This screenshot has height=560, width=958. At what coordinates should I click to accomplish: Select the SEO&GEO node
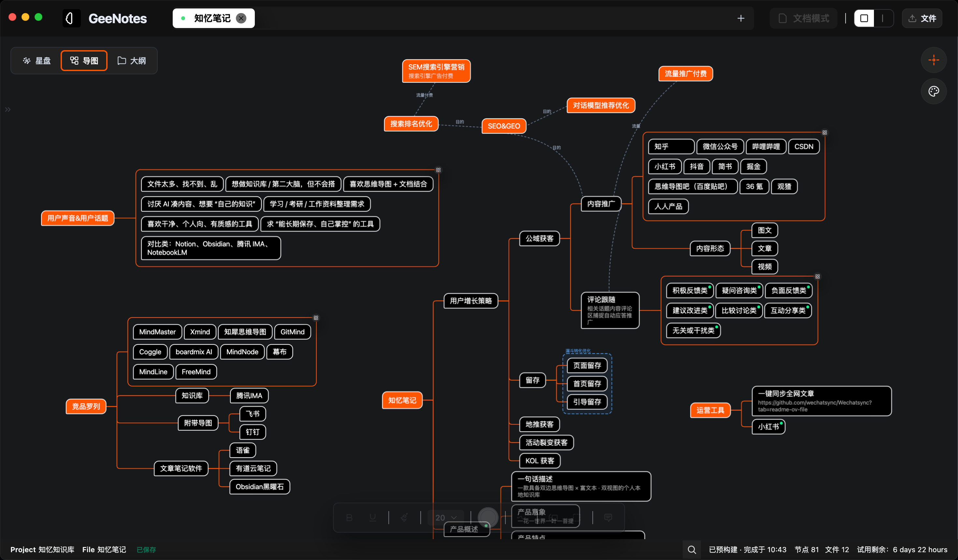tap(504, 126)
